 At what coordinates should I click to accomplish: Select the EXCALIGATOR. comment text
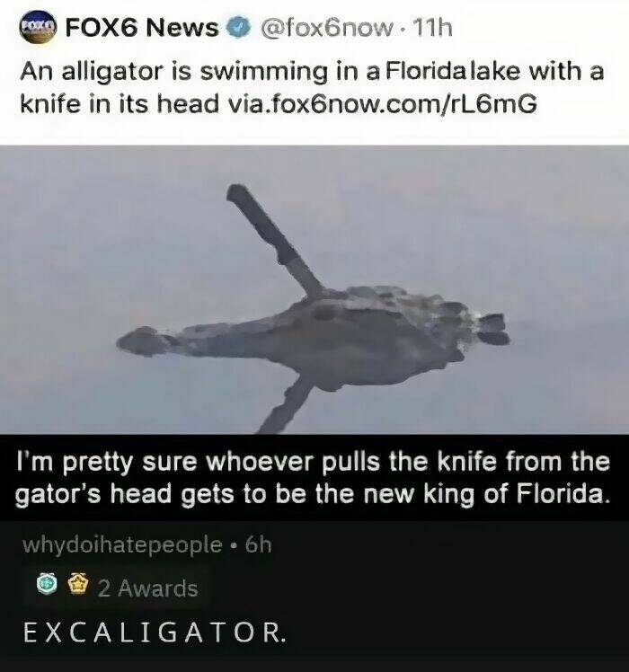coord(155,632)
